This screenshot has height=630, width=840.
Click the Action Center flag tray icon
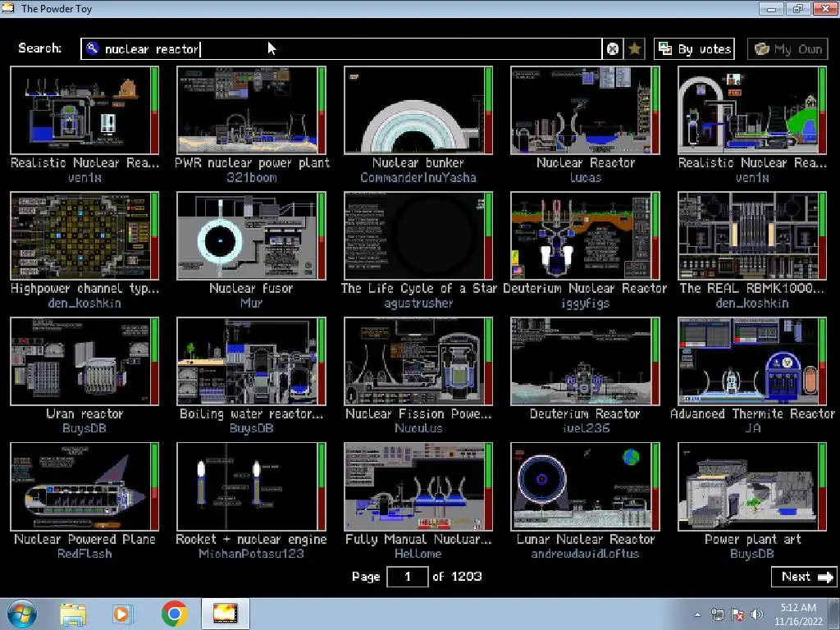tap(737, 615)
